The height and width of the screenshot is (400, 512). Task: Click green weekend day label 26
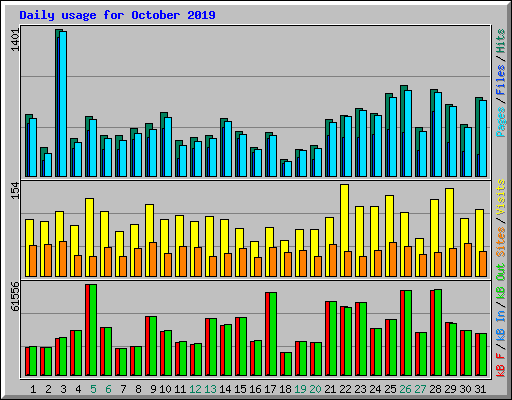point(405,389)
